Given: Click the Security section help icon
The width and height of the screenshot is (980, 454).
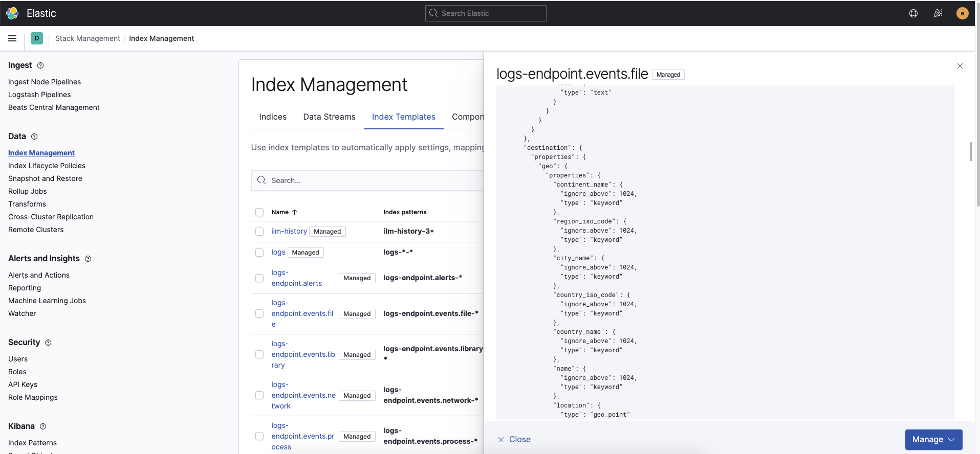Looking at the screenshot, I should tap(48, 343).
